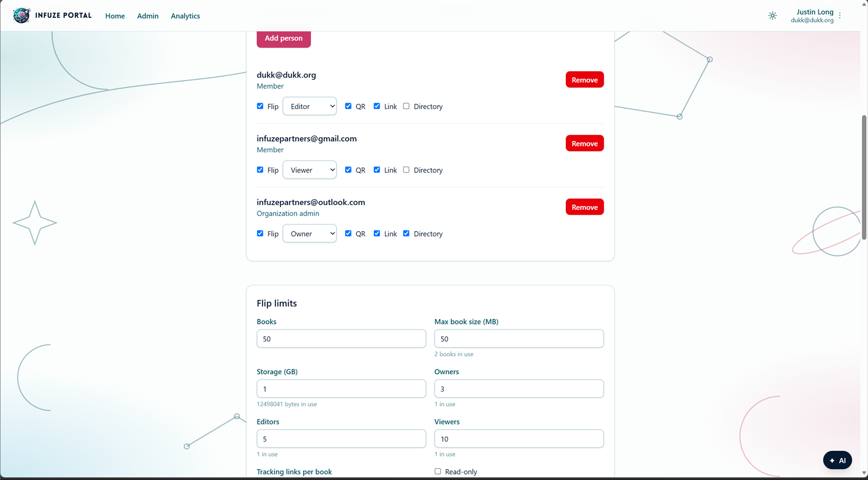Open the Analytics page

coord(186,16)
